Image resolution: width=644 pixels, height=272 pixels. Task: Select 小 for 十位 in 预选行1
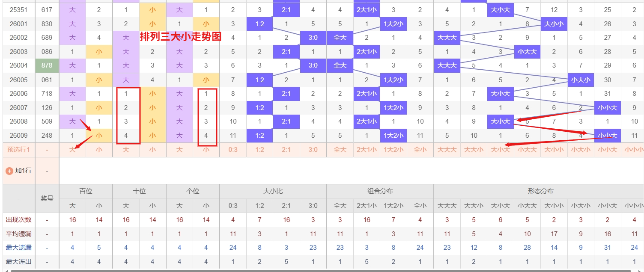click(x=152, y=150)
